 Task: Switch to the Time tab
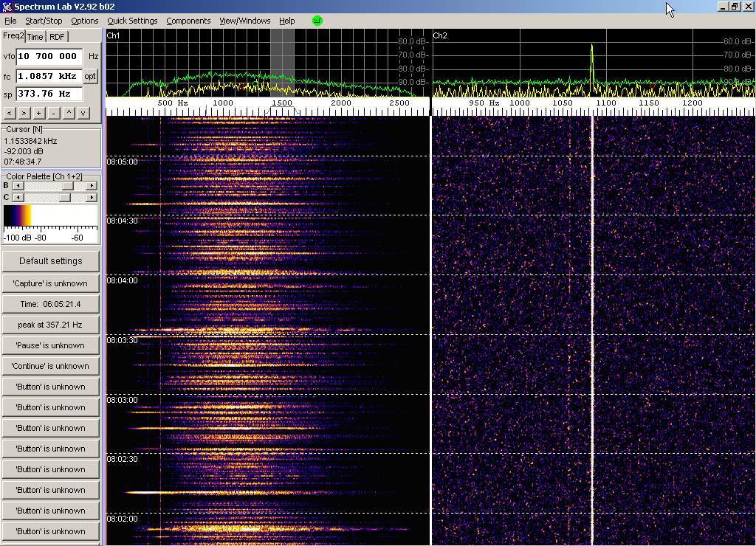(35, 37)
